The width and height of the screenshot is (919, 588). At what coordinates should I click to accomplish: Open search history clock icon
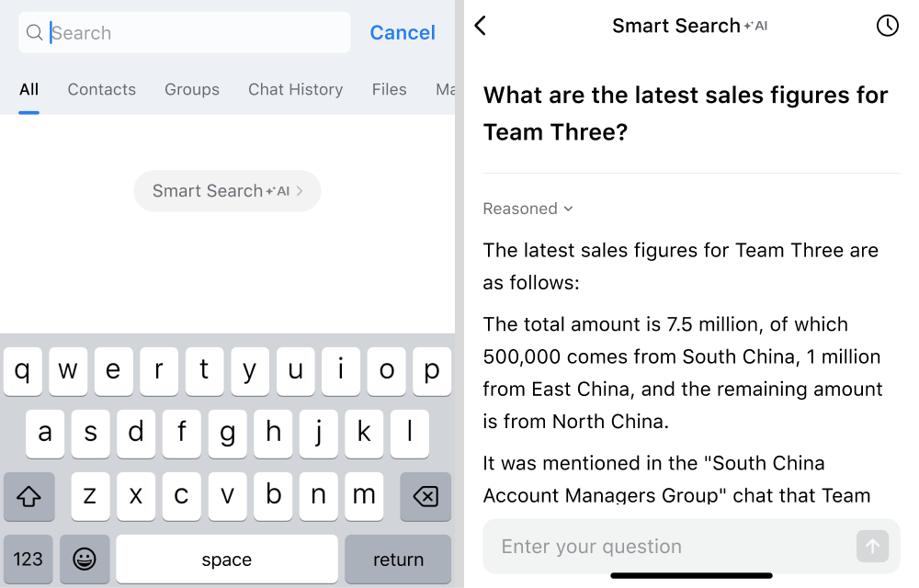click(887, 26)
